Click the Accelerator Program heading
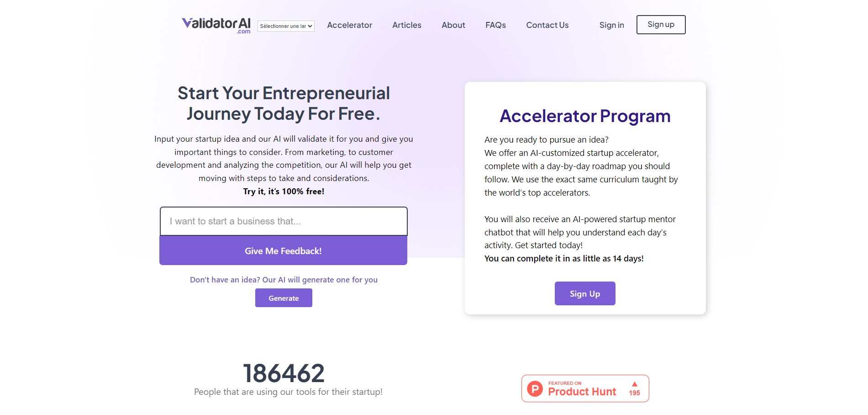The width and height of the screenshot is (868, 415). click(585, 116)
